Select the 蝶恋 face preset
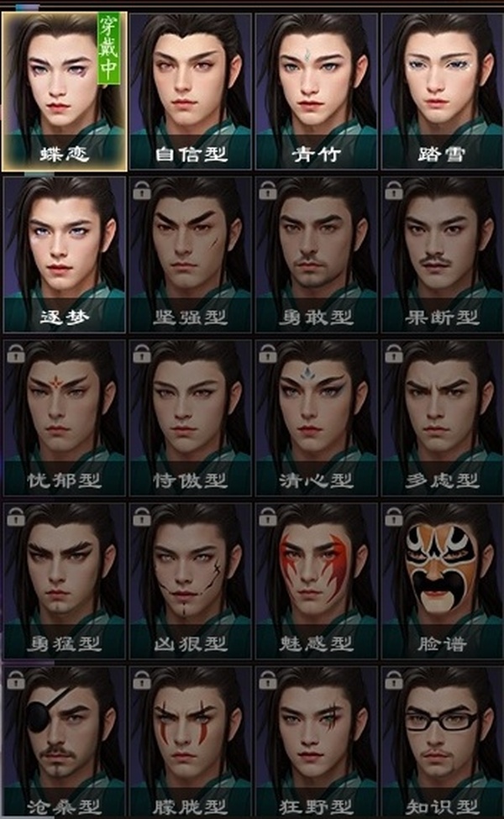The height and width of the screenshot is (819, 504). pyautogui.click(x=64, y=92)
